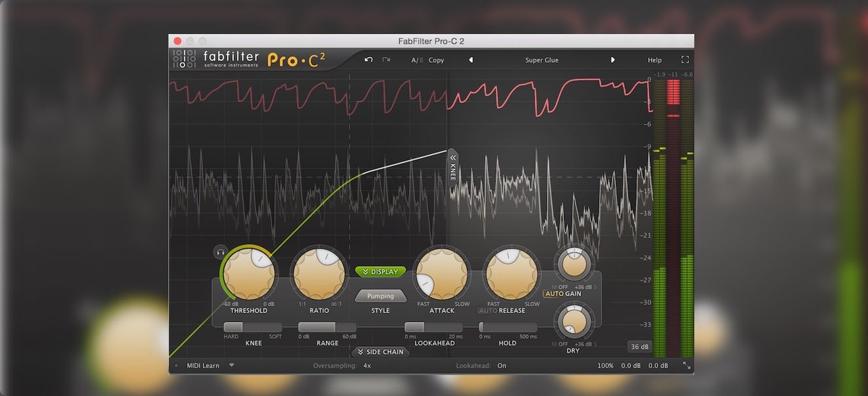Toggle the Lookahead On setting

click(502, 366)
